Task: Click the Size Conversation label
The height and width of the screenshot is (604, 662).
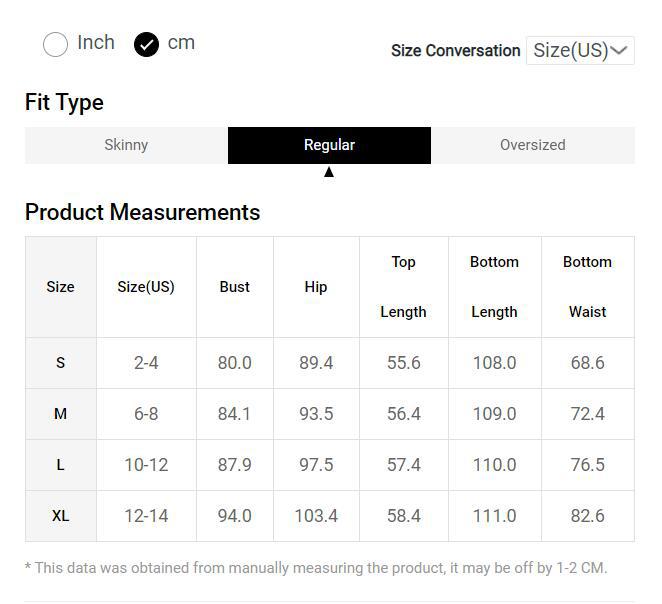Action: [x=455, y=50]
